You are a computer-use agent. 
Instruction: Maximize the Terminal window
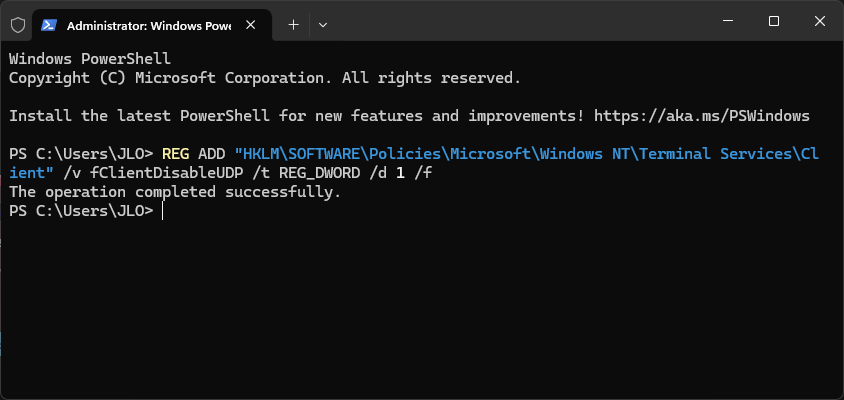774,21
